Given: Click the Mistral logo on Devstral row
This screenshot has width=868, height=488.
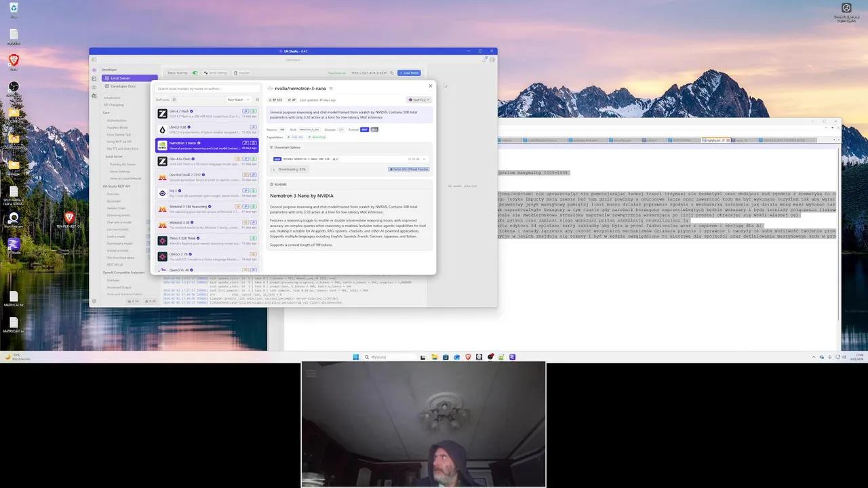Looking at the screenshot, I should point(163,177).
